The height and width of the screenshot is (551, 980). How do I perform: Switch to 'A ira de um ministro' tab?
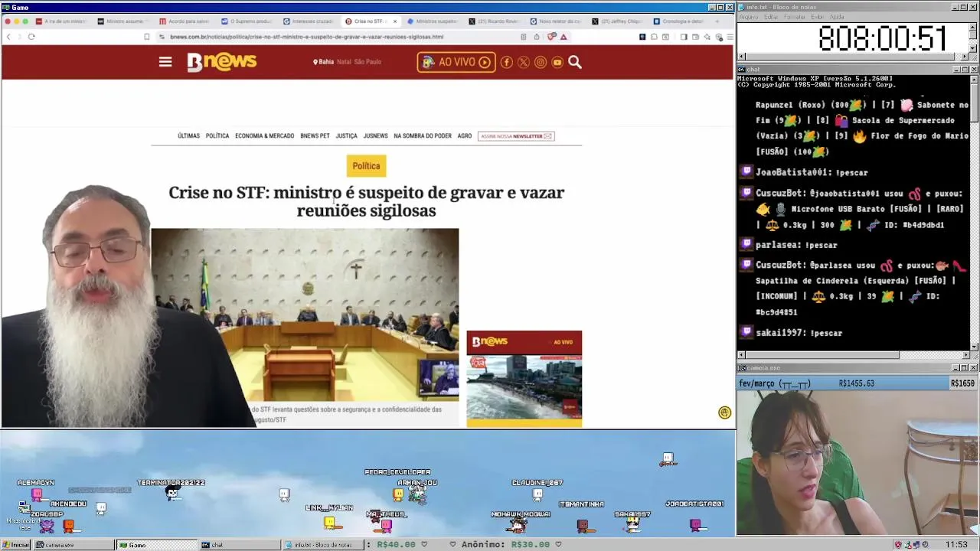point(63,21)
